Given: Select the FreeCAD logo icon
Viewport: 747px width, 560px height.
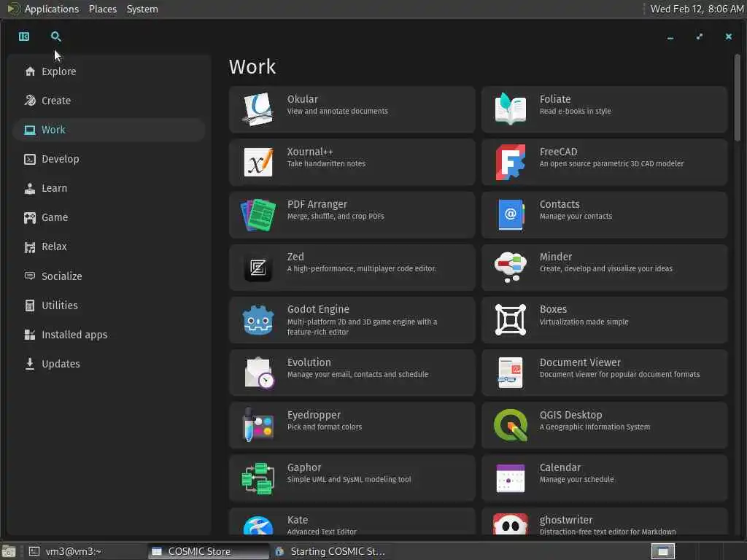Looking at the screenshot, I should click(510, 162).
